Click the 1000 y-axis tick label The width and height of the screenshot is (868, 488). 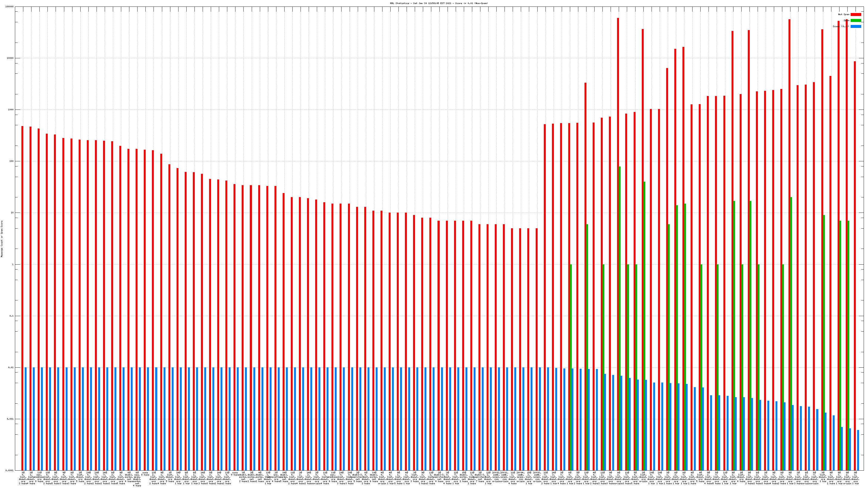click(x=11, y=110)
